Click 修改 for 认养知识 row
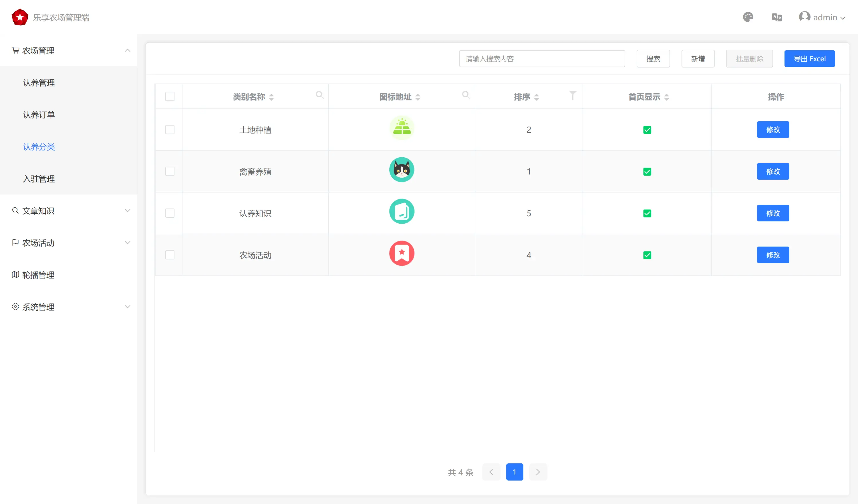Viewport: 858px width, 504px height. point(773,213)
